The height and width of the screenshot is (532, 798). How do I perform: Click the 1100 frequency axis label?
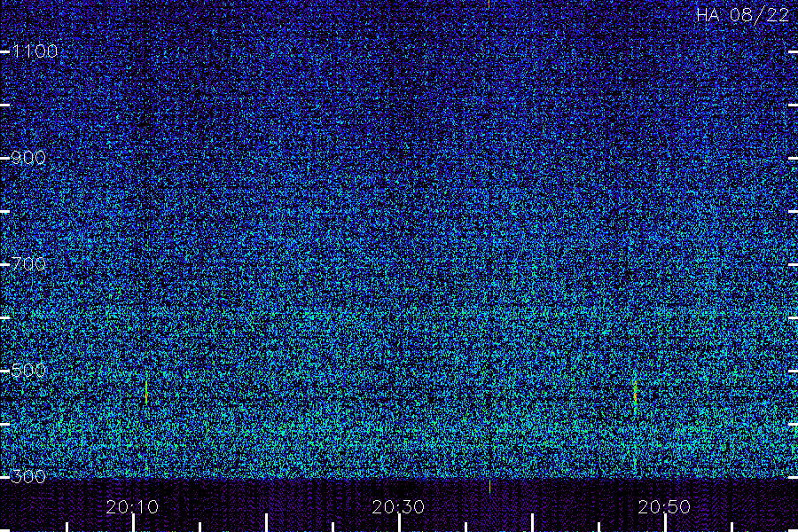pyautogui.click(x=35, y=51)
